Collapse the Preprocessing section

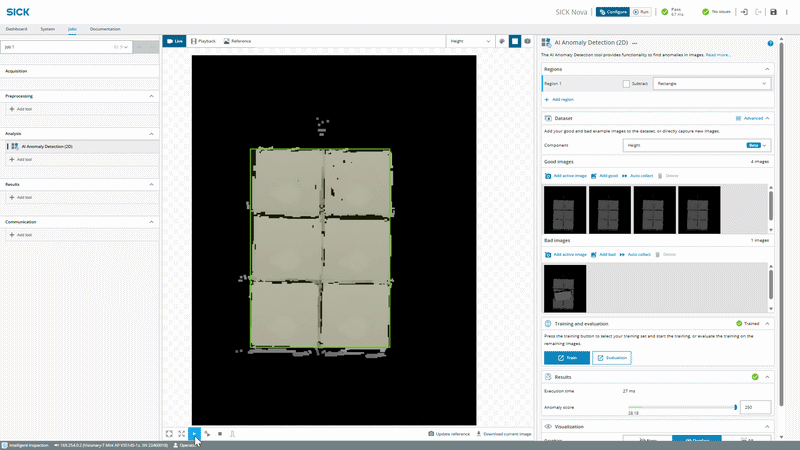pyautogui.click(x=152, y=96)
